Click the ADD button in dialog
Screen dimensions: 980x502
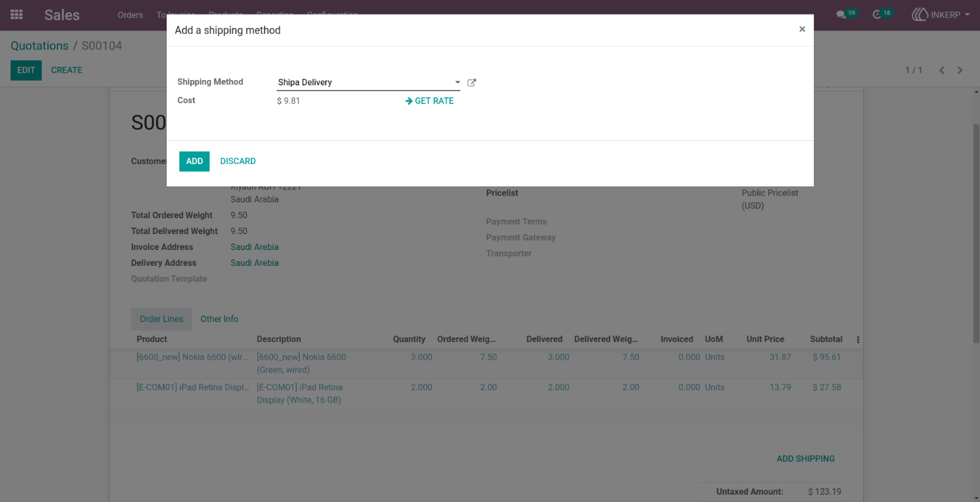[x=194, y=161]
